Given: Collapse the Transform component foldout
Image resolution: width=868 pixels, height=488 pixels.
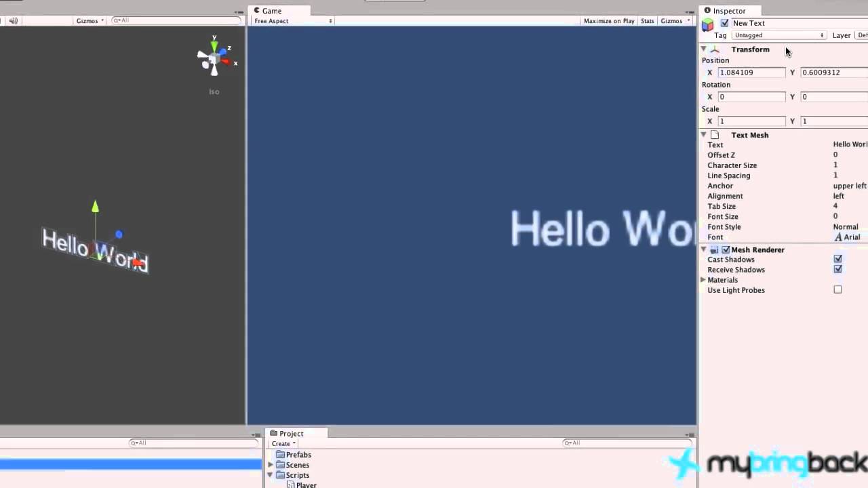Looking at the screenshot, I should pyautogui.click(x=704, y=49).
